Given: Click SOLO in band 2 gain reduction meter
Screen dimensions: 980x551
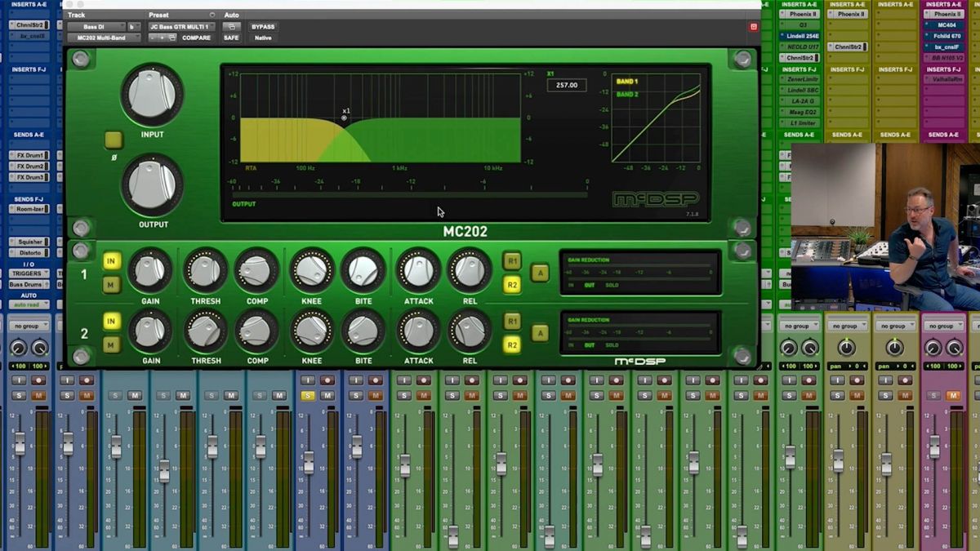Looking at the screenshot, I should (612, 345).
